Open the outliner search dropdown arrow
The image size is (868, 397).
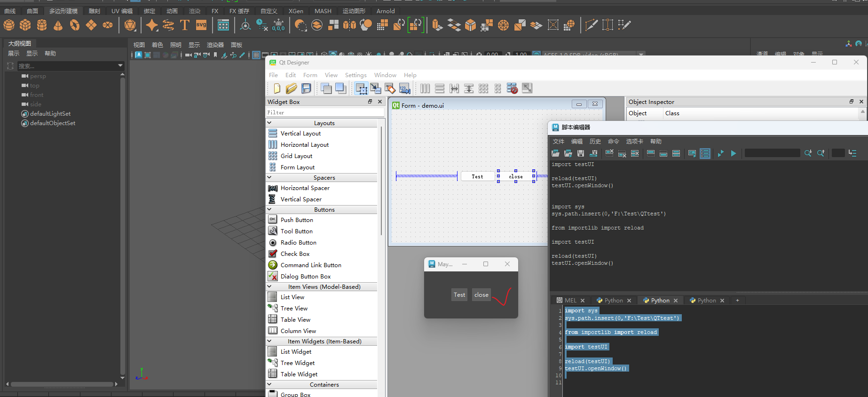click(x=120, y=66)
